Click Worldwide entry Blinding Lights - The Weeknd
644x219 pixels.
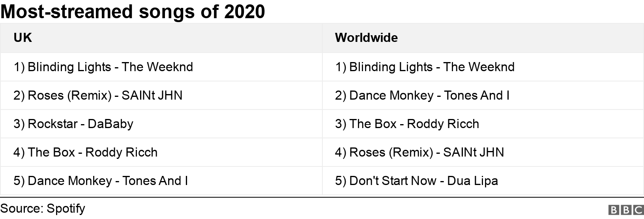(x=425, y=67)
